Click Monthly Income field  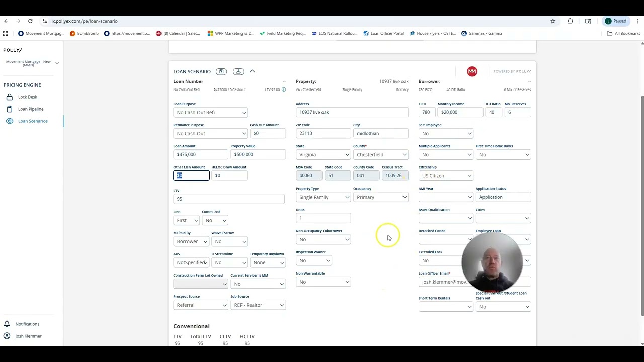pos(460,112)
